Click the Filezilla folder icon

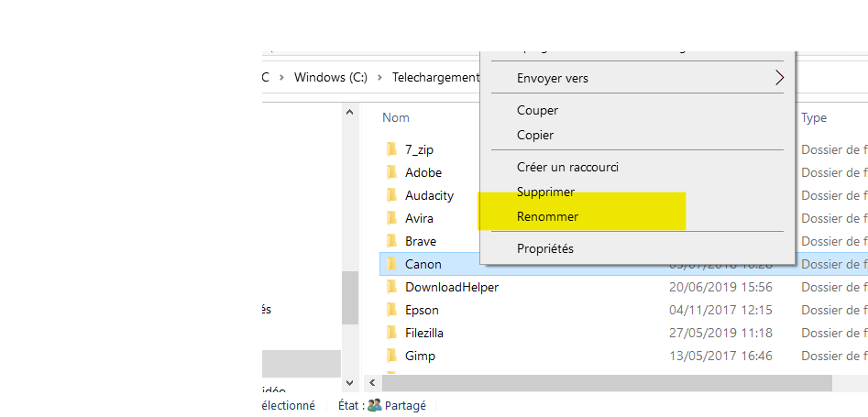391,333
